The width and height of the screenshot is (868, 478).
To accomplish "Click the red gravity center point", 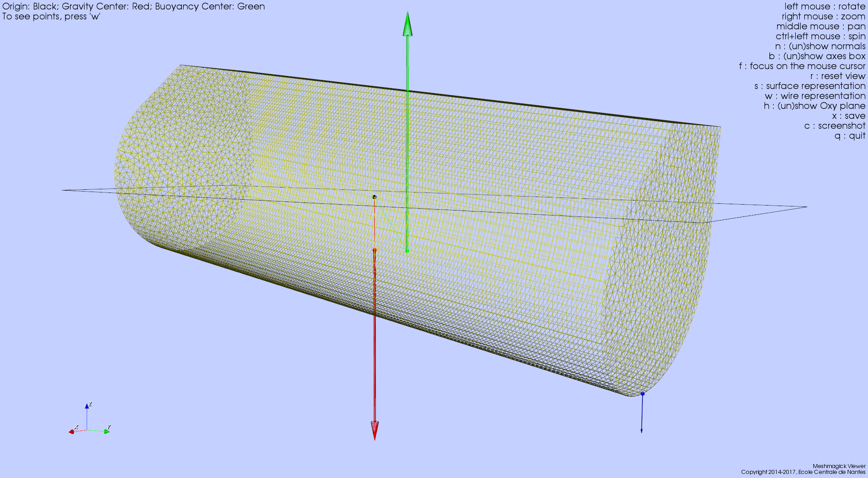I will point(374,250).
